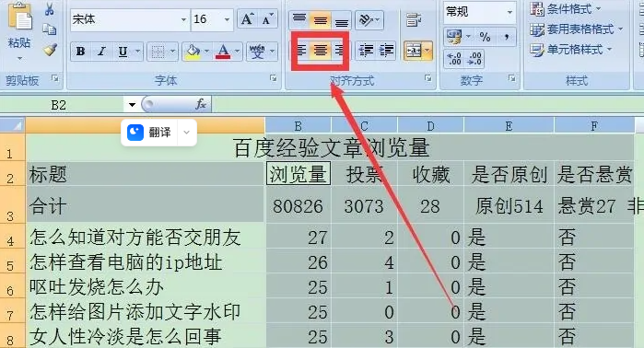Toggle Bold formatting
Viewport: 644px width, 348px height.
pos(80,52)
